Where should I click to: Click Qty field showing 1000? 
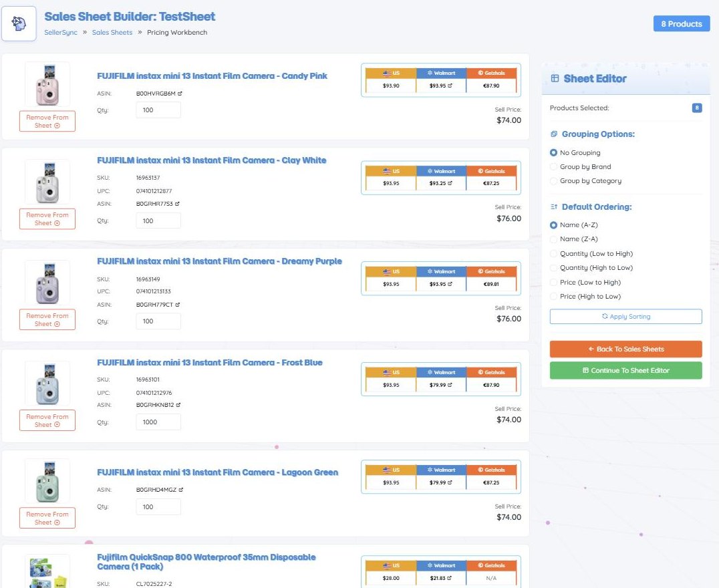(x=158, y=422)
